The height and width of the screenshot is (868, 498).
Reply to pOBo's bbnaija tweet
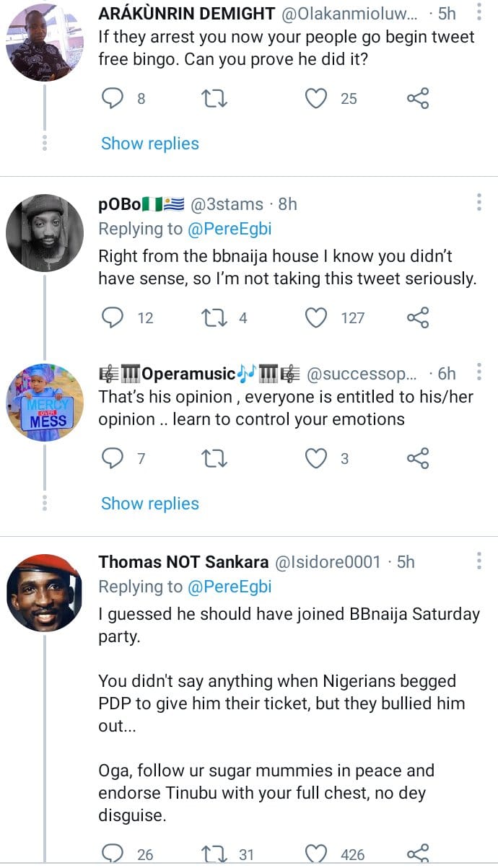(x=113, y=317)
